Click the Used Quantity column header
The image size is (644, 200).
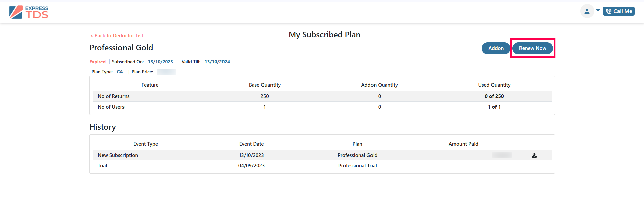pyautogui.click(x=494, y=85)
